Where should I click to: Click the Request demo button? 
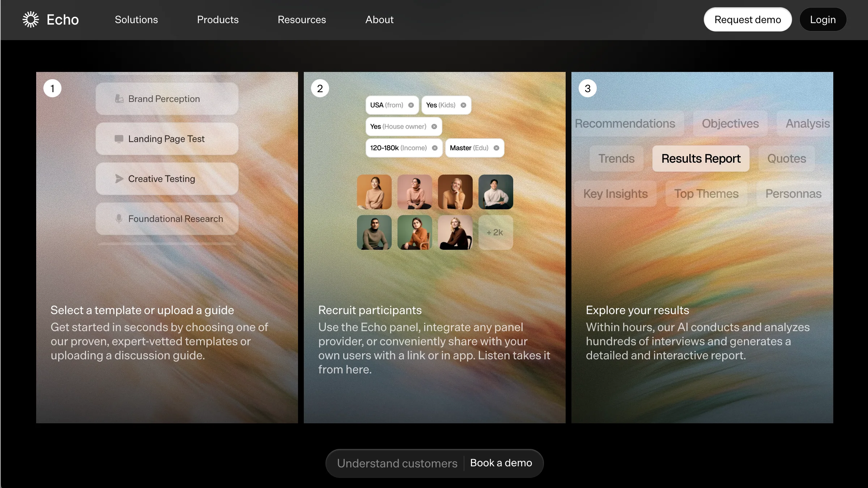(748, 20)
